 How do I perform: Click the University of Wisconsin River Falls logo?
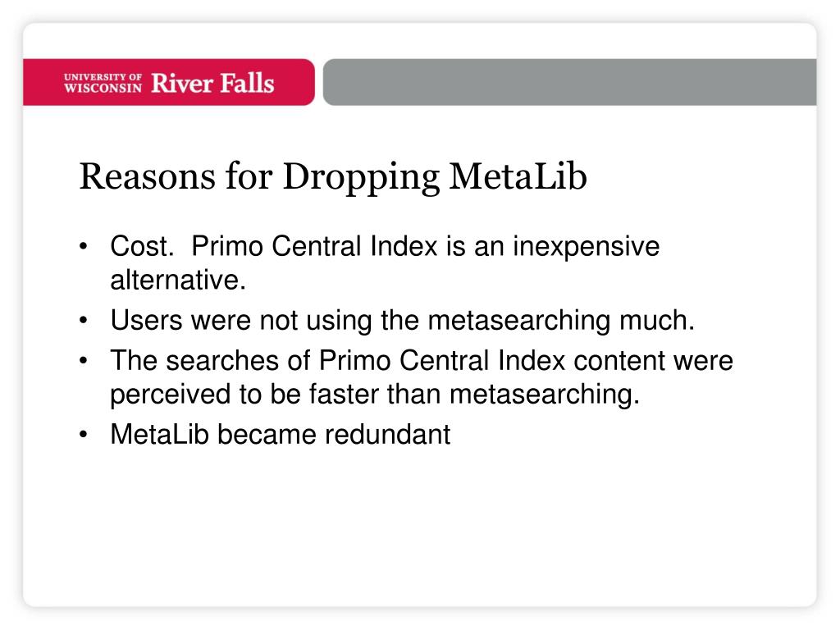[x=169, y=83]
